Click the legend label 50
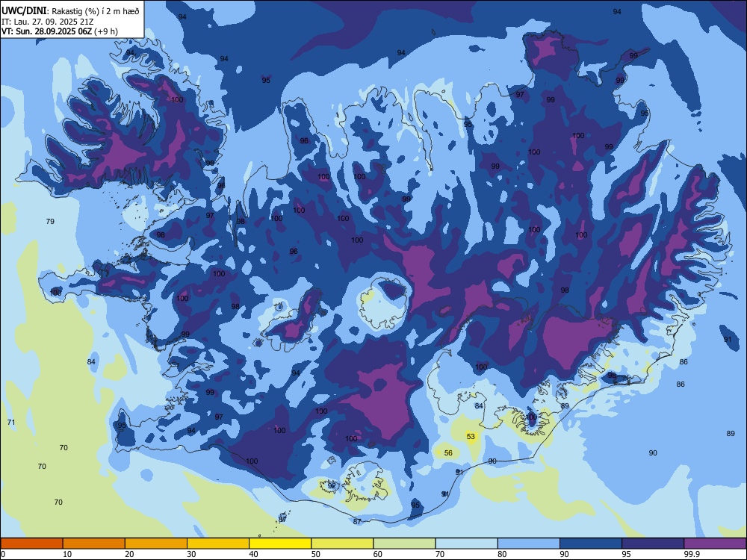 pyautogui.click(x=315, y=554)
